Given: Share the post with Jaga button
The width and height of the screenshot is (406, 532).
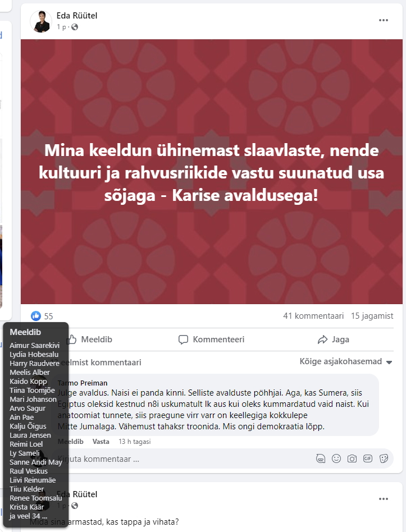Looking at the screenshot, I should coord(333,340).
